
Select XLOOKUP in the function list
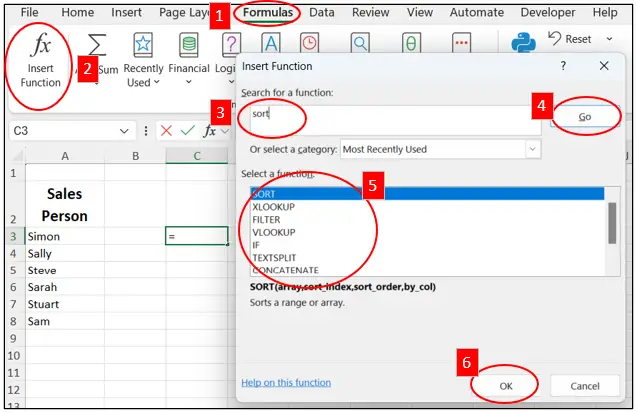(427, 207)
